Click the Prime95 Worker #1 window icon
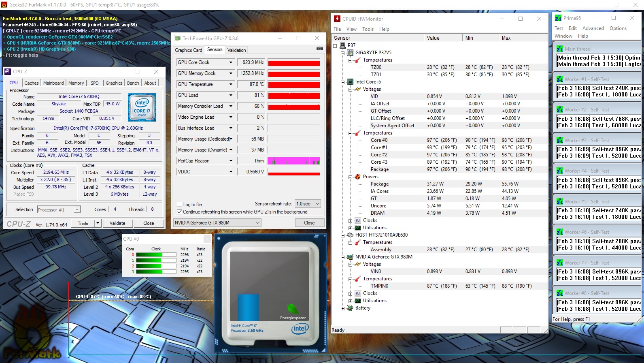This screenshot has height=363, width=644. [x=560, y=79]
